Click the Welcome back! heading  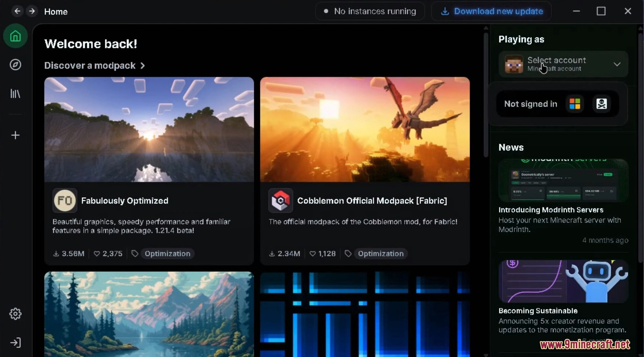pyautogui.click(x=90, y=44)
